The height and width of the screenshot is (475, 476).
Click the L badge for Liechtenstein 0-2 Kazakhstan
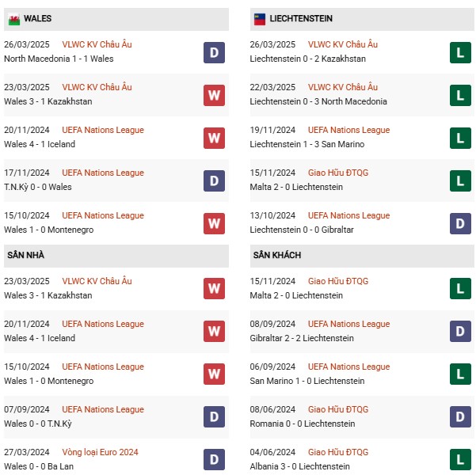[x=460, y=52]
